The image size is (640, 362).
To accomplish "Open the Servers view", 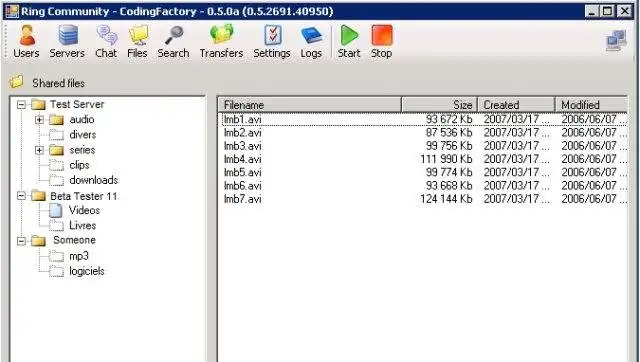I will [67, 42].
